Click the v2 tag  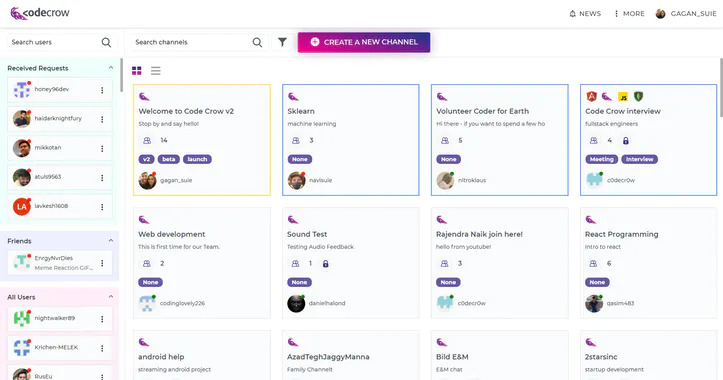pyautogui.click(x=146, y=159)
